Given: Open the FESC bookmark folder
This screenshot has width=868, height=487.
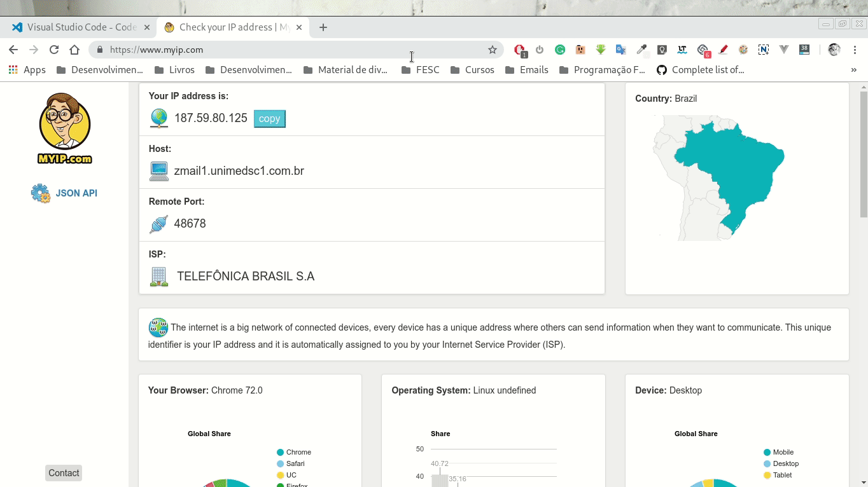Looking at the screenshot, I should click(421, 70).
